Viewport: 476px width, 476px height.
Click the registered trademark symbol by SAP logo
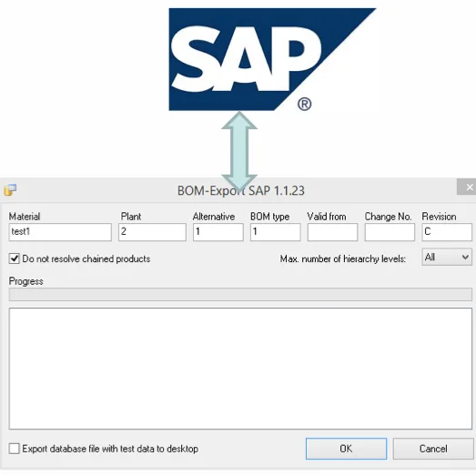tap(305, 104)
